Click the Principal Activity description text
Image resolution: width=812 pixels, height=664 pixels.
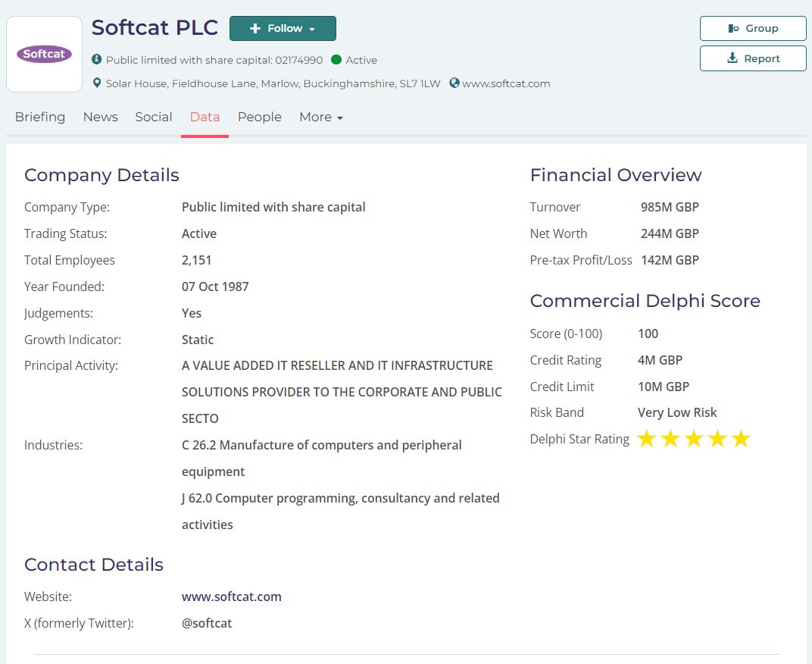(342, 392)
